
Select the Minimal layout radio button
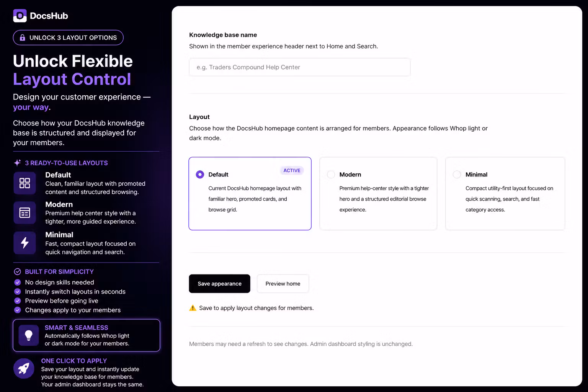[x=457, y=175]
